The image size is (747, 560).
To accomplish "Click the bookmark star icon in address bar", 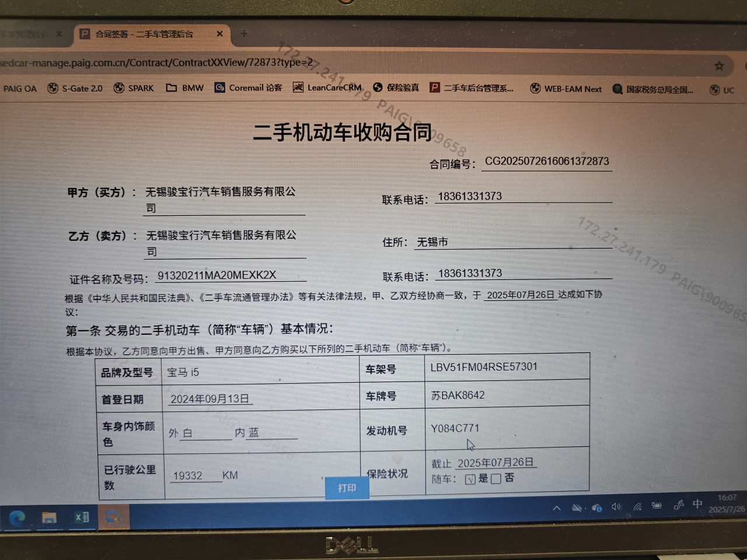I will (719, 66).
